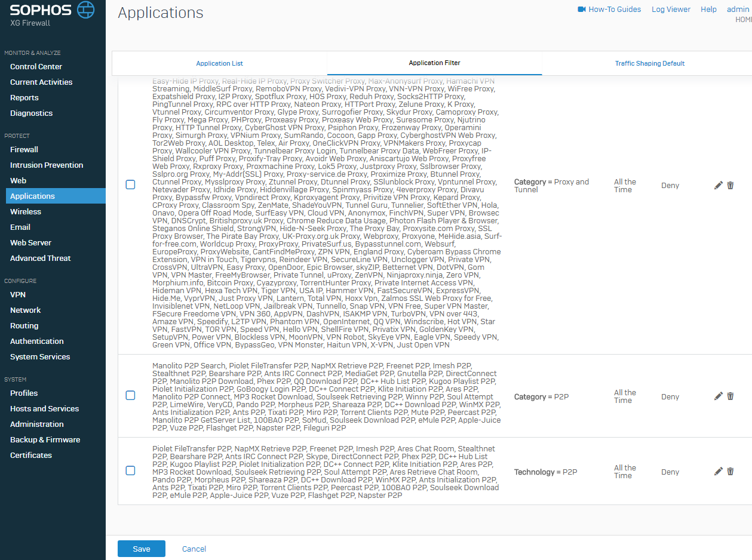Image resolution: width=752 pixels, height=560 pixels.
Task: Edit the Category = P2P rule
Action: tap(719, 396)
